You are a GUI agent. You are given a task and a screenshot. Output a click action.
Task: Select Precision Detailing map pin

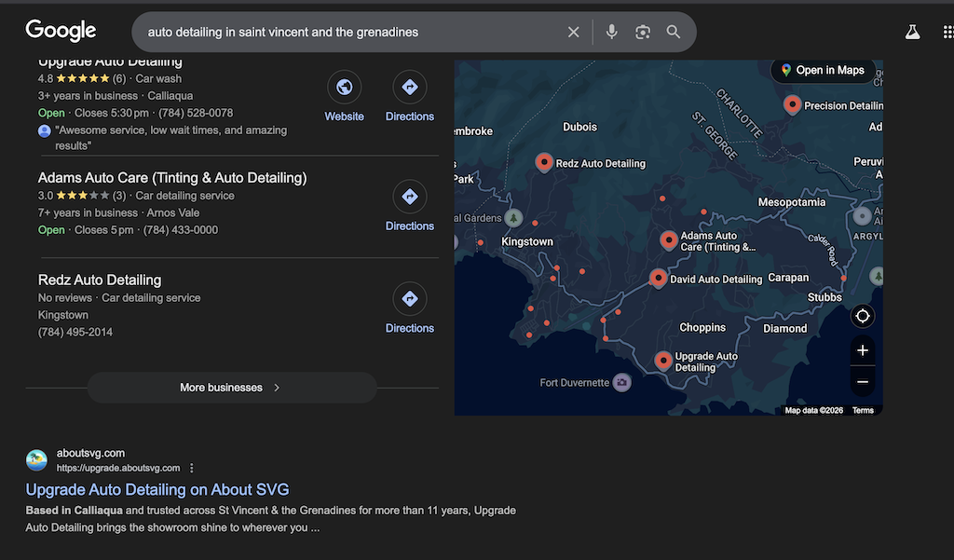tap(793, 103)
